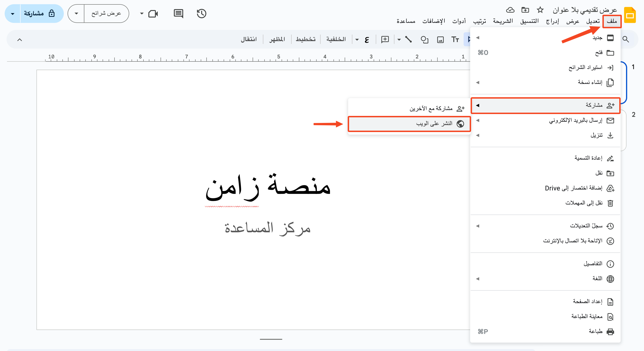The width and height of the screenshot is (644, 351).
Task: Click استيراد الشرائح menu item
Action: click(545, 68)
